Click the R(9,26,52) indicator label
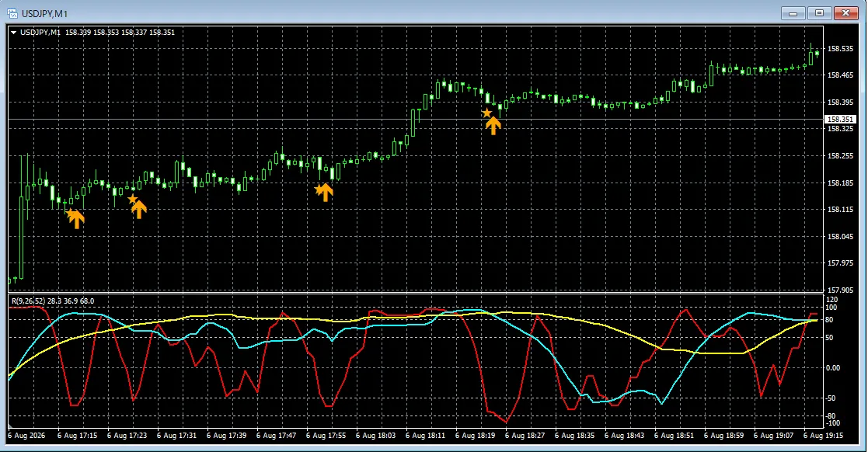Viewport: 868px width, 452px height. click(x=28, y=301)
